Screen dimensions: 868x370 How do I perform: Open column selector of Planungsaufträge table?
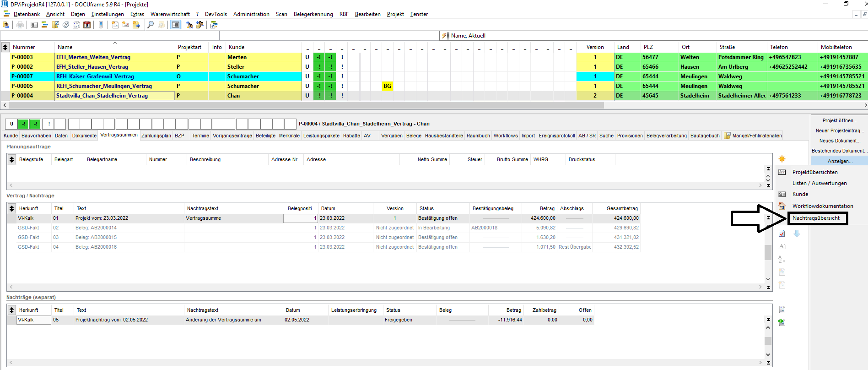12,159
